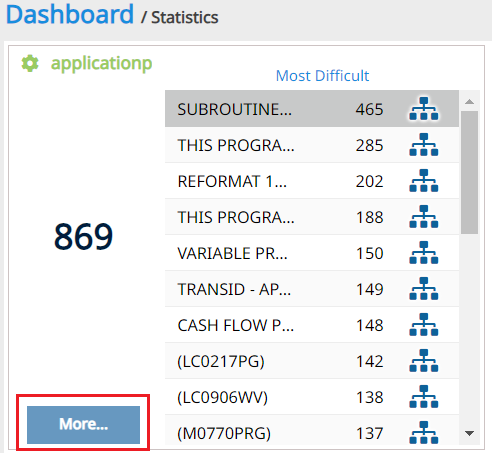
Task: Open the Dashboard breadcrumb link
Action: click(70, 15)
